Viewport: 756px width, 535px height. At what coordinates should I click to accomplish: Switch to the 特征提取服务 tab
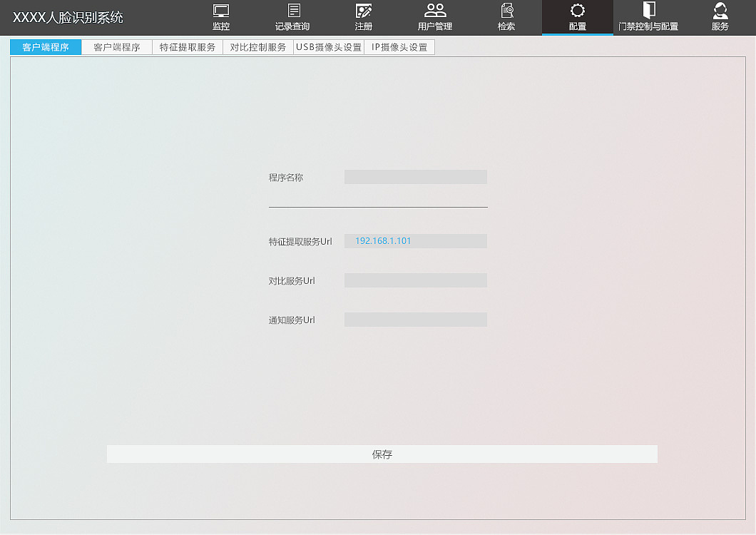click(x=187, y=46)
